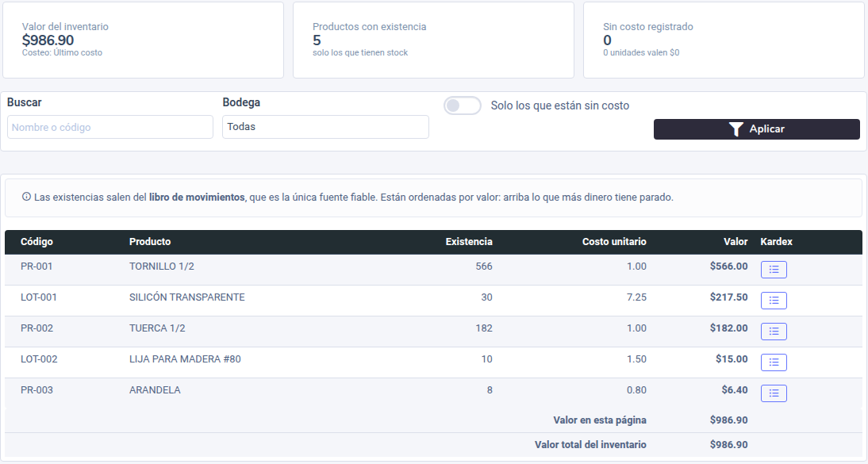The image size is (868, 464).
Task: Open the Bodega 'Todas' dropdown
Action: [x=325, y=127]
